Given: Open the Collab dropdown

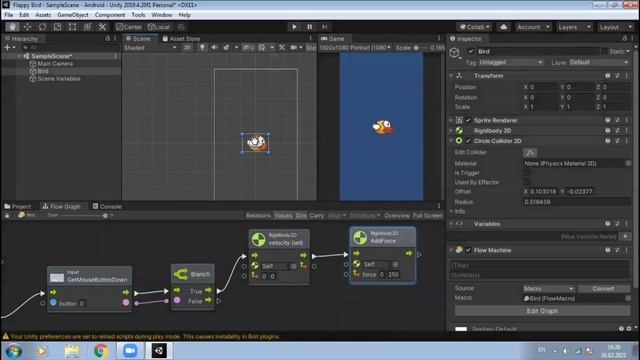Looking at the screenshot, I should point(475,27).
